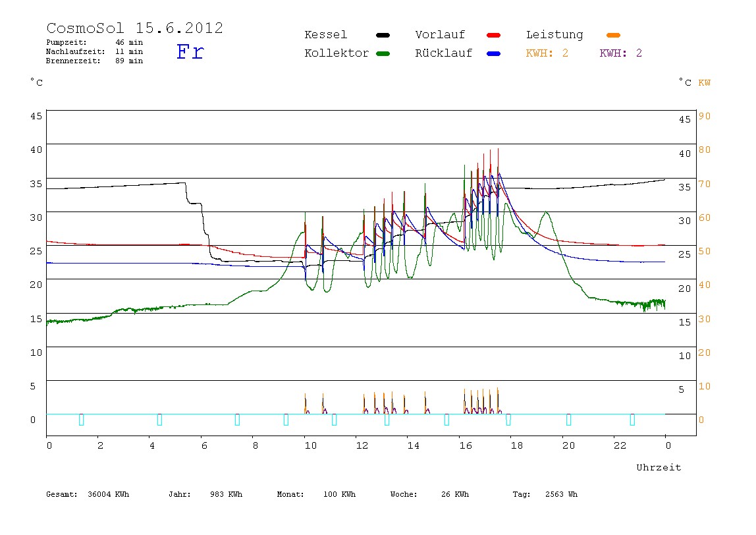Screen dimensions: 756x535
Task: Click the orange "KW" axis unit label
Action: click(705, 83)
